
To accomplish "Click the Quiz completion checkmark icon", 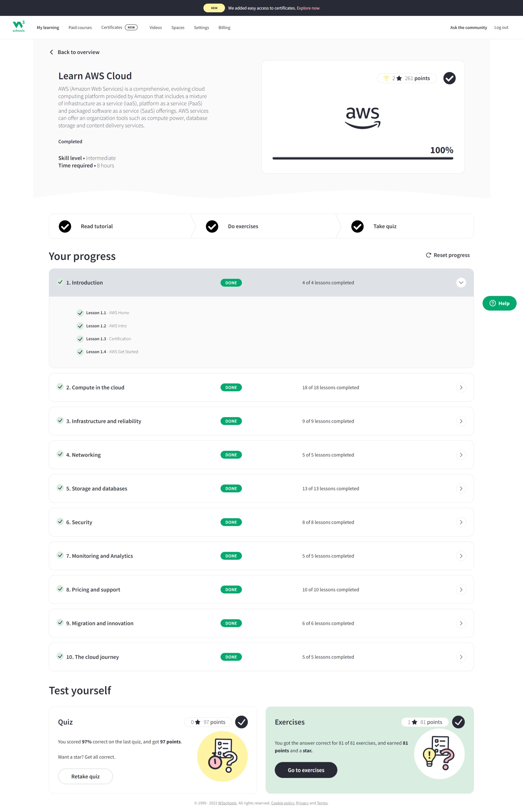I will tap(242, 722).
